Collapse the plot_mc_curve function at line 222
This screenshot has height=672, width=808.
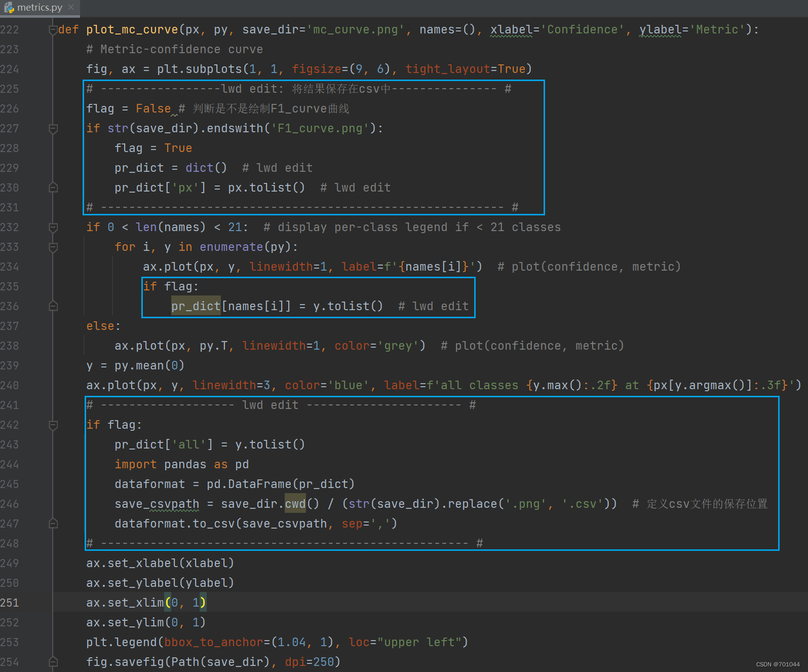point(53,30)
